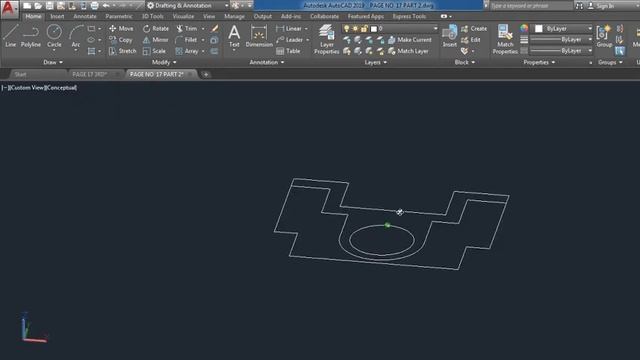Open the Workspace Drafting & Annotation dropdown
This screenshot has height=360, width=640.
point(187,6)
